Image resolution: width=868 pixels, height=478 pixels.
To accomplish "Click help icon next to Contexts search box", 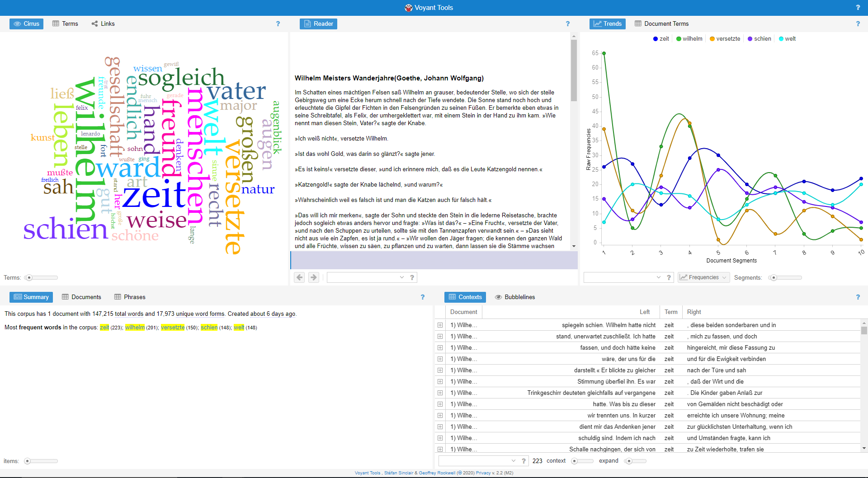I will (x=524, y=461).
